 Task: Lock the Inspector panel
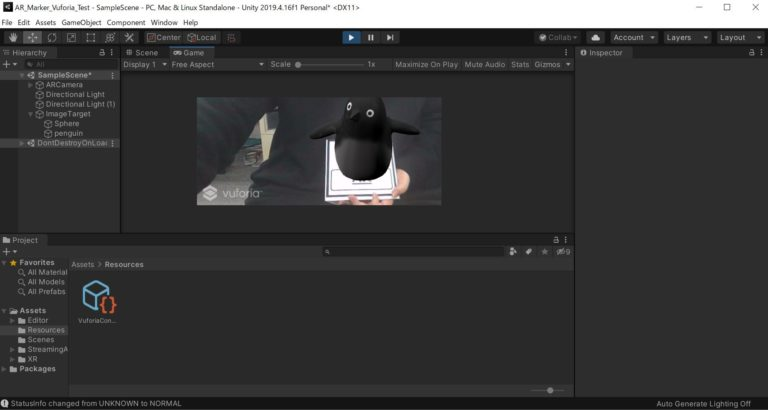(751, 52)
